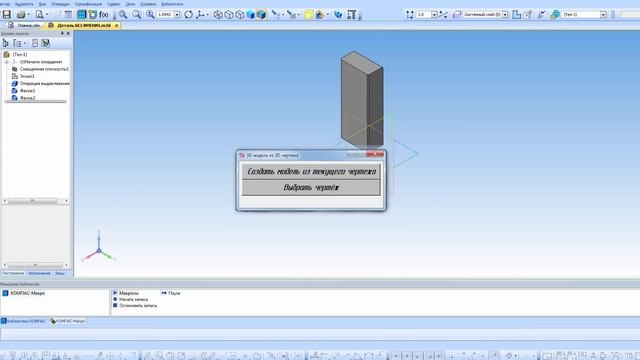Click the Save diskette icon
Viewport: 640px width, 360px height.
point(7,15)
